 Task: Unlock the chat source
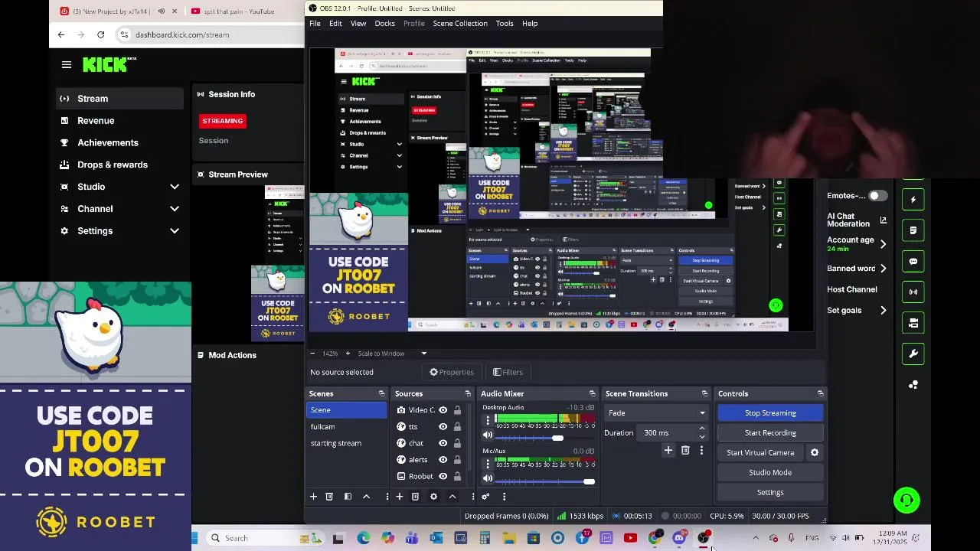coord(457,443)
